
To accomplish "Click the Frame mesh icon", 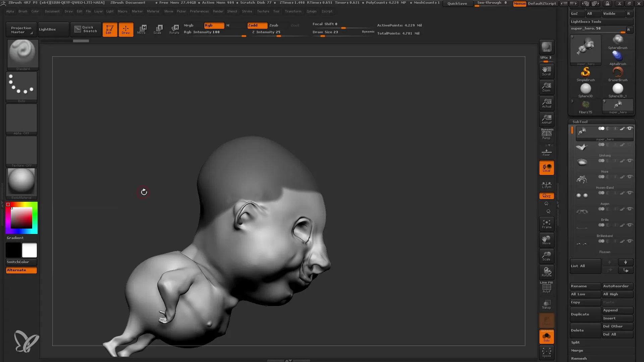I will tap(546, 224).
